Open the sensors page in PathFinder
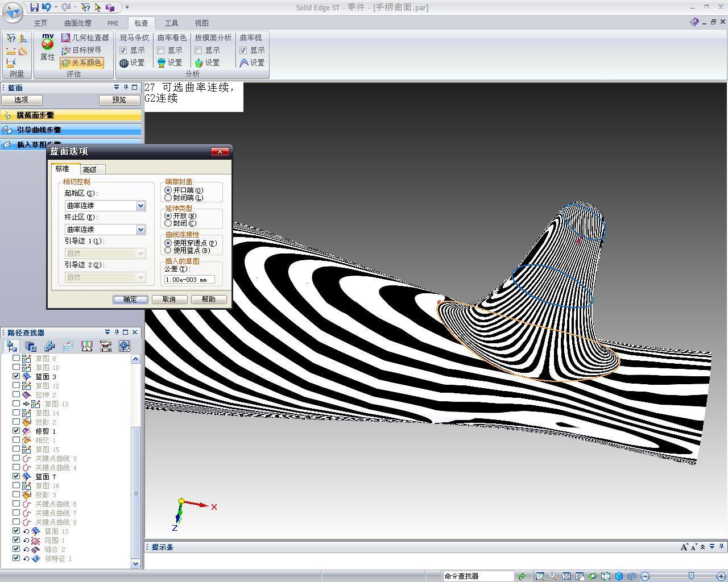Screen dimensions: 728x582 click(x=87, y=346)
